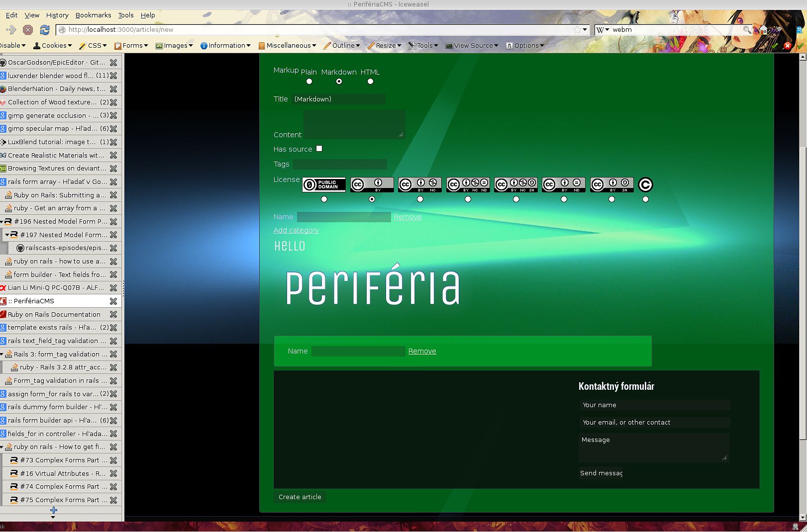Image resolution: width=807 pixels, height=532 pixels.
Task: Select radio under CC BY-SA license
Action: [x=611, y=199]
